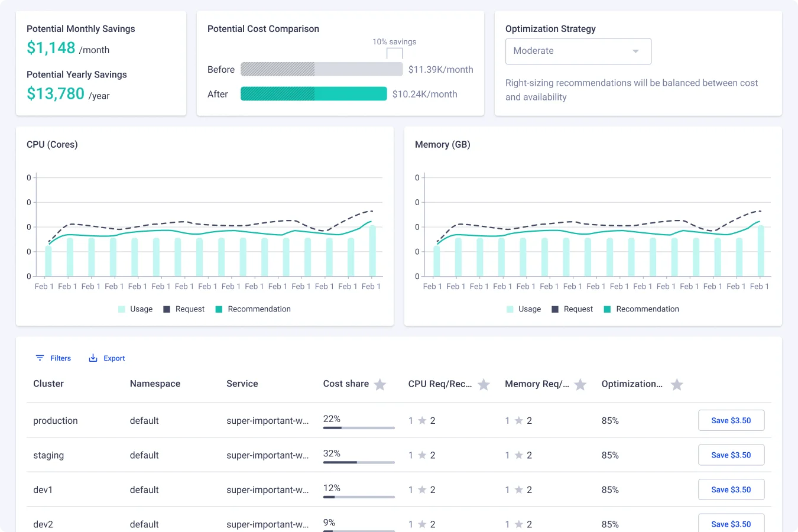Click the Export download icon

(93, 358)
